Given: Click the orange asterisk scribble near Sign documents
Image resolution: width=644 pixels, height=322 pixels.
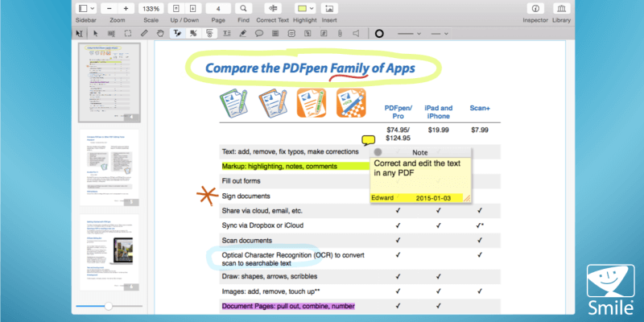Looking at the screenshot, I should 208,195.
